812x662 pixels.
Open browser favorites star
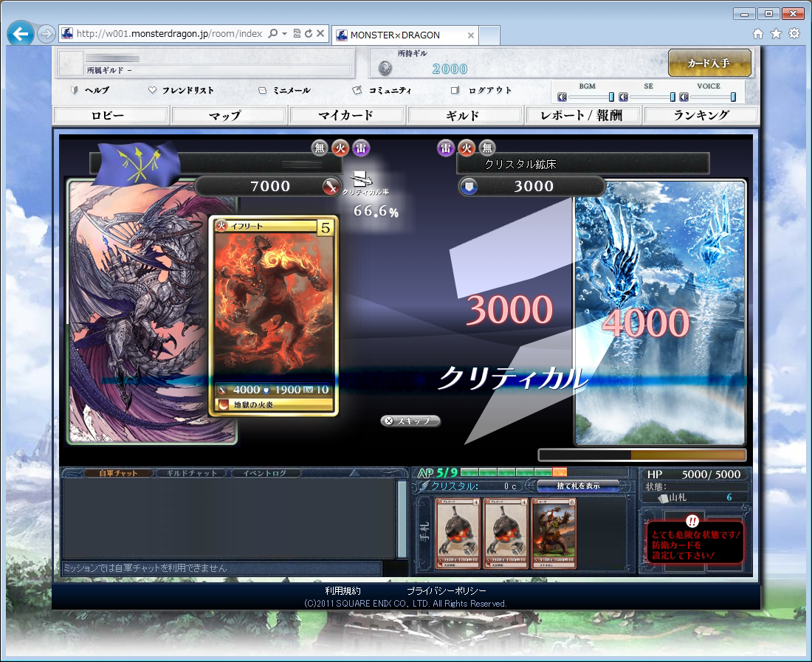tap(776, 34)
